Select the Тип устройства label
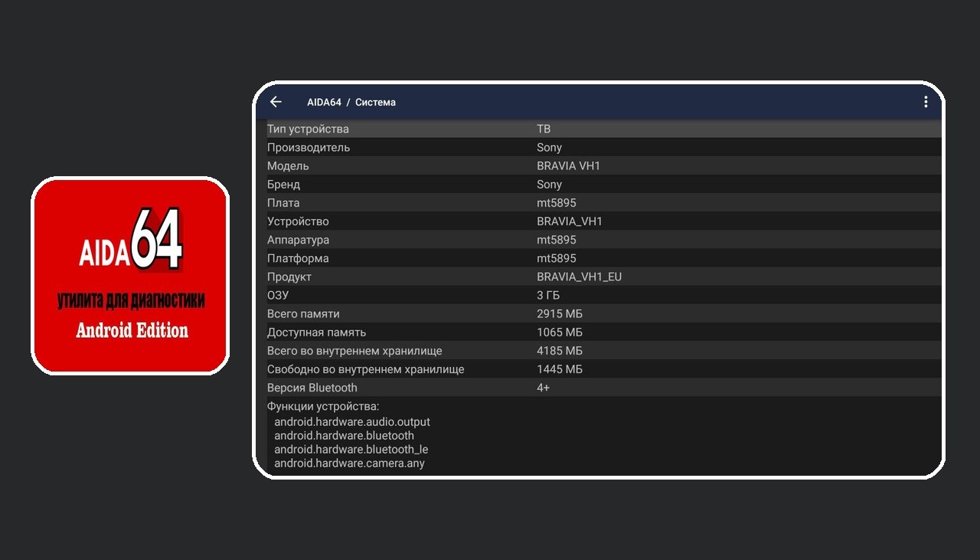 pos(308,129)
